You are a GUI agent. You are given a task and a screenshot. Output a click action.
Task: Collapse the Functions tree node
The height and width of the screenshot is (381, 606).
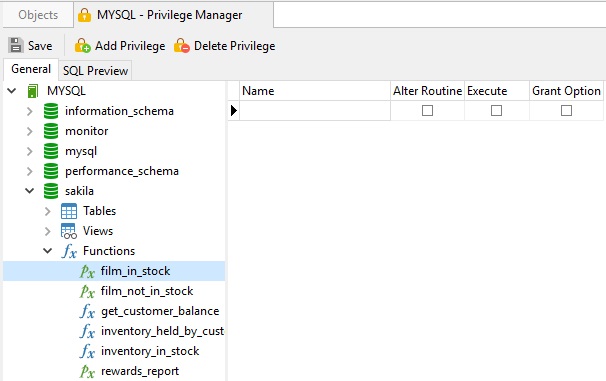pos(48,251)
